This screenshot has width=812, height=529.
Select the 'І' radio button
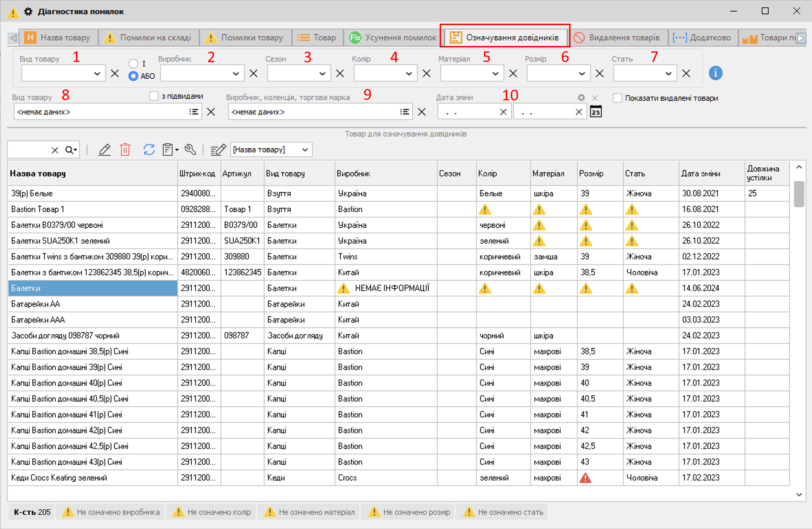point(133,64)
